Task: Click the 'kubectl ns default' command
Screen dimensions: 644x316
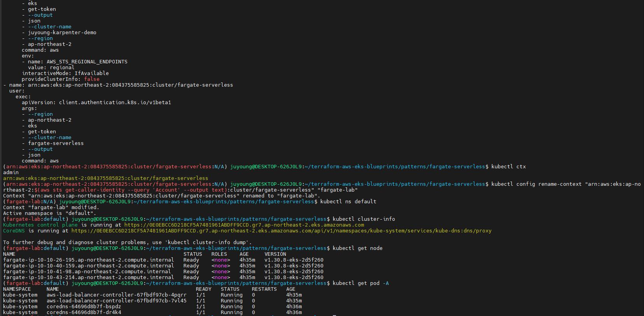Action: tap(348, 202)
